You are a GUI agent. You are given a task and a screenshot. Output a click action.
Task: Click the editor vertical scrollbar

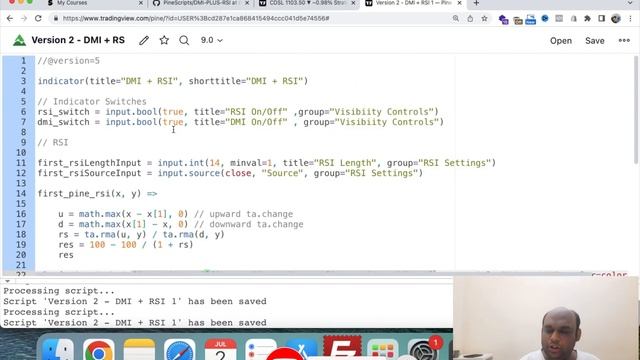point(636,110)
